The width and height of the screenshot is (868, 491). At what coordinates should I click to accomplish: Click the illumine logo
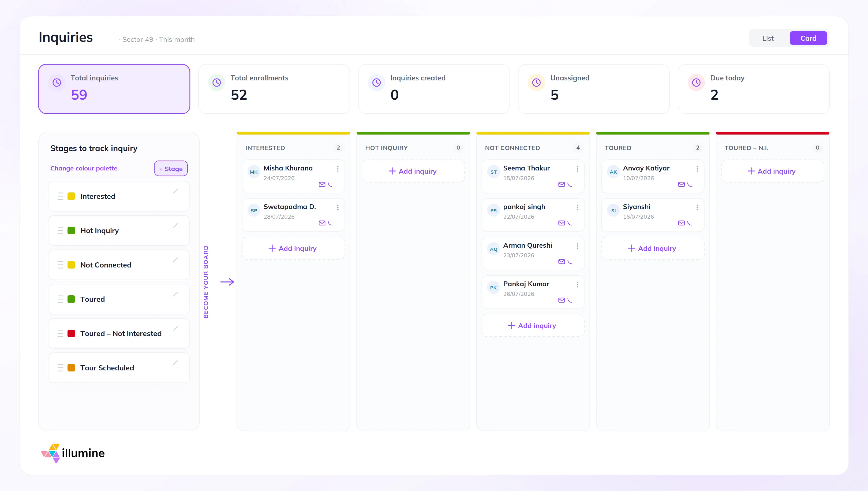(73, 453)
